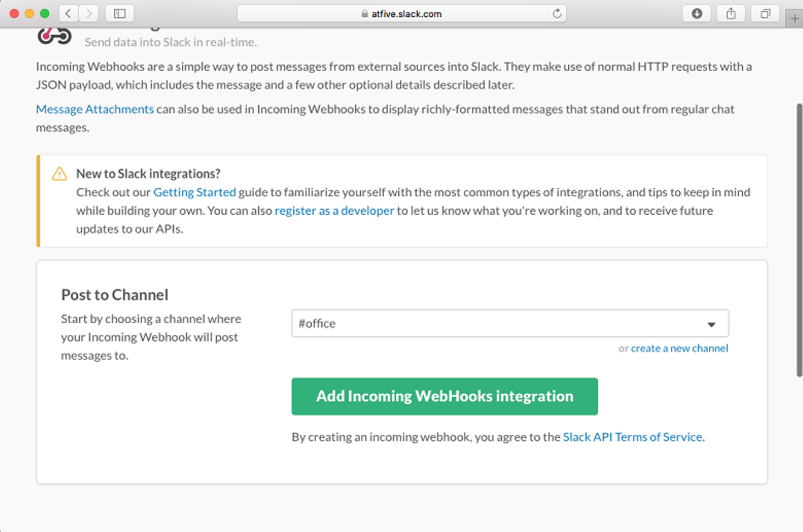Open the Getting Started guide link
The height and width of the screenshot is (532, 803).
[195, 192]
